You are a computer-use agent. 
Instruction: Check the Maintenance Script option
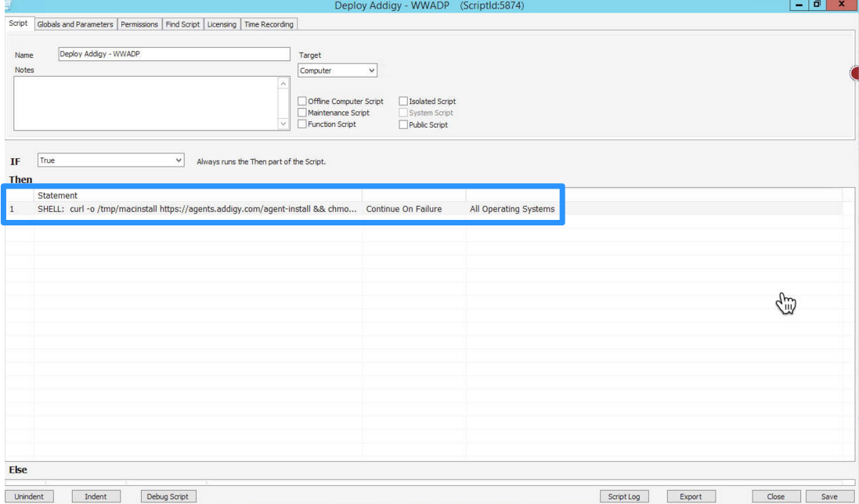[x=302, y=112]
